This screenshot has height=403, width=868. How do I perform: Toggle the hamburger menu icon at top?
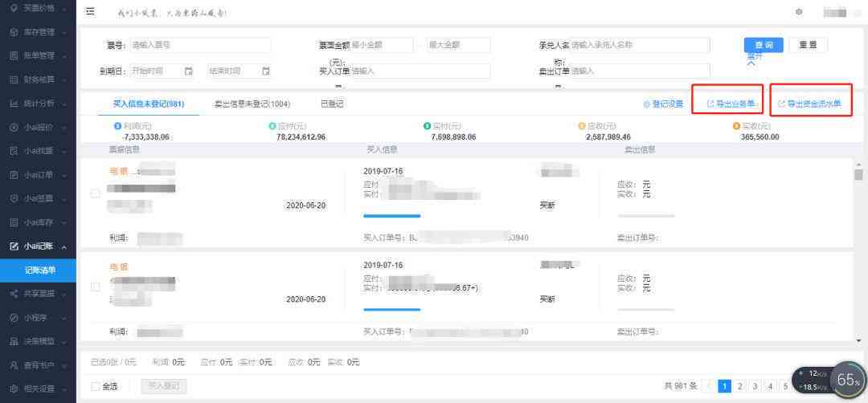pos(90,11)
